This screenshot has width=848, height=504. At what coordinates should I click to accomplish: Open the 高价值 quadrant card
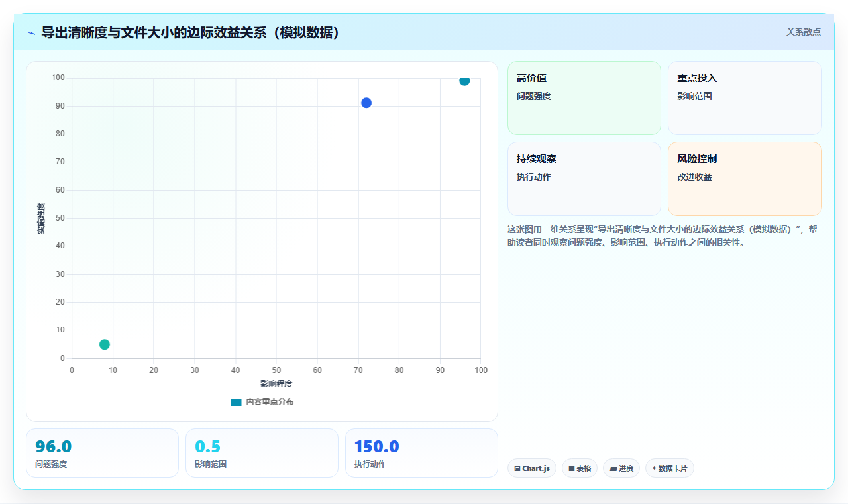[x=584, y=98]
